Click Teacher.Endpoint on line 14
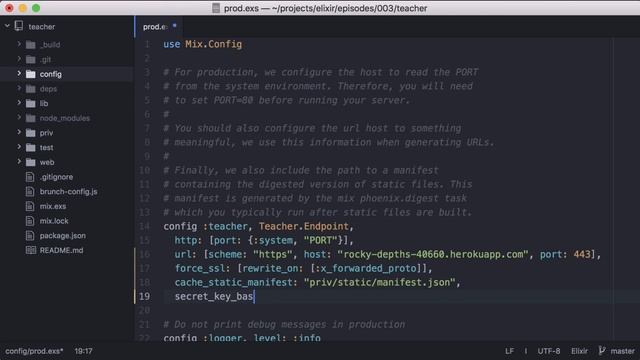This screenshot has height=360, width=640. click(x=304, y=226)
